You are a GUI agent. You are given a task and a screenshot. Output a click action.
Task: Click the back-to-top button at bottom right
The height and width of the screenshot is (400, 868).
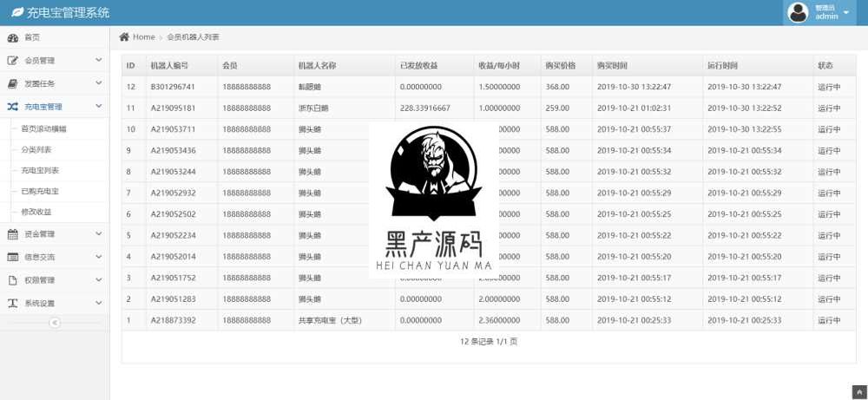(x=859, y=392)
